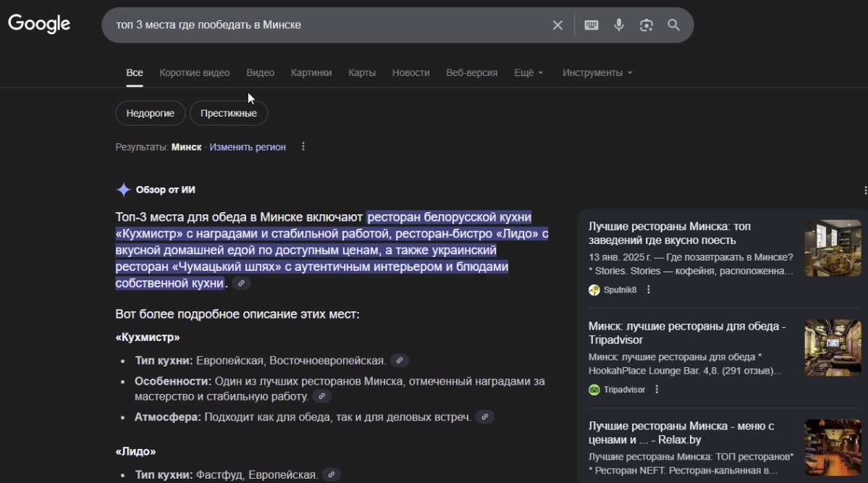This screenshot has height=483, width=868.
Task: Click the Изменить регион link
Action: tap(248, 147)
